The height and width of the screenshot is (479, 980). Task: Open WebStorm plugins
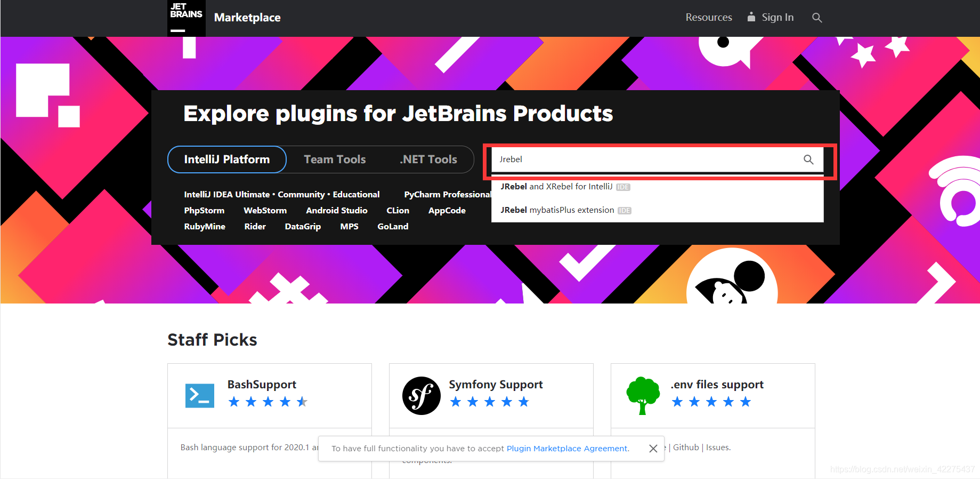point(265,211)
